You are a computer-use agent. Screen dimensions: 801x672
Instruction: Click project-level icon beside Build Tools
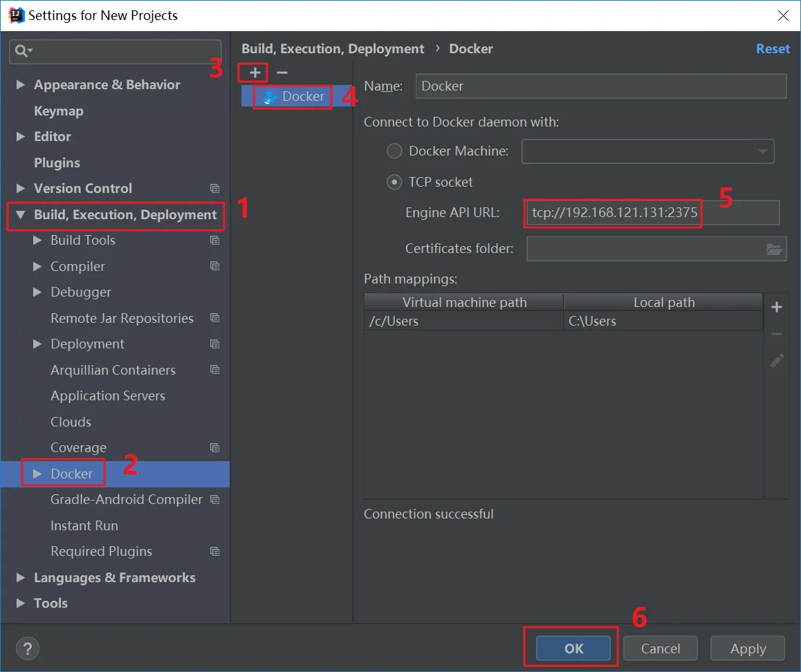(214, 240)
